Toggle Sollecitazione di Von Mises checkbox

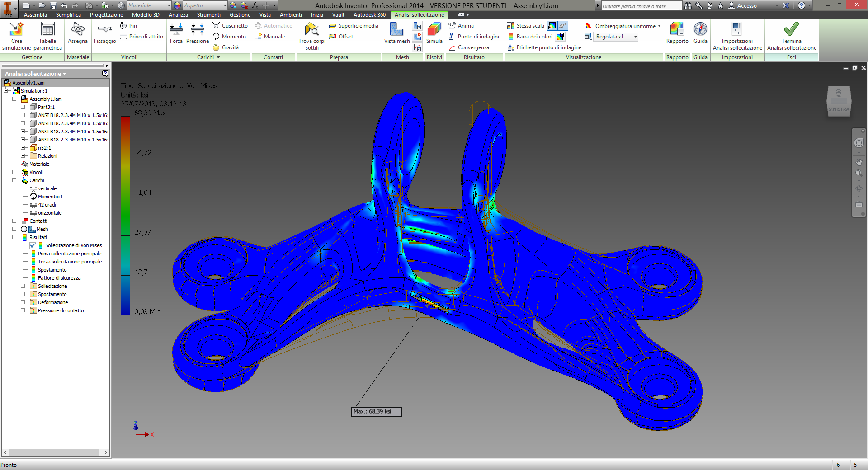coord(33,245)
